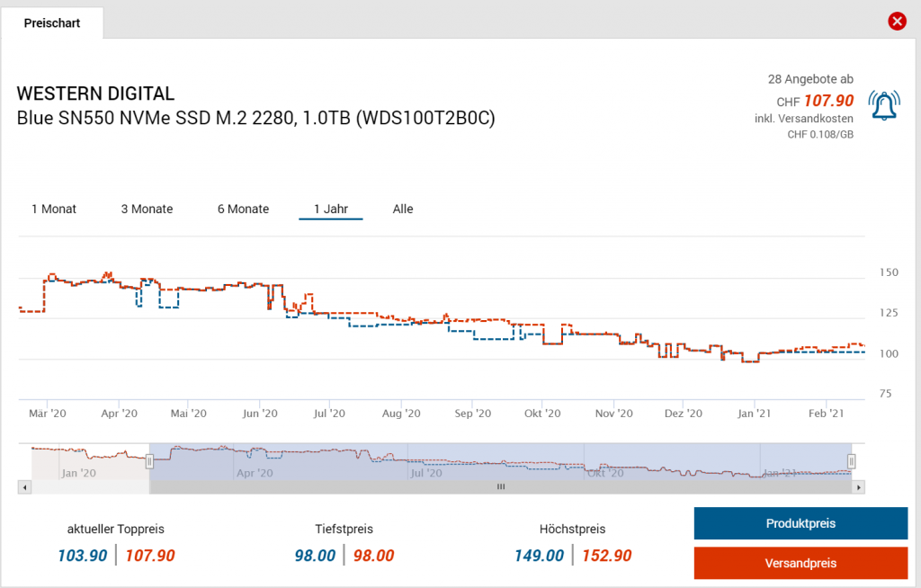Click the scrollbar left arrow
Viewport: 921px width, 588px height.
pos(25,487)
